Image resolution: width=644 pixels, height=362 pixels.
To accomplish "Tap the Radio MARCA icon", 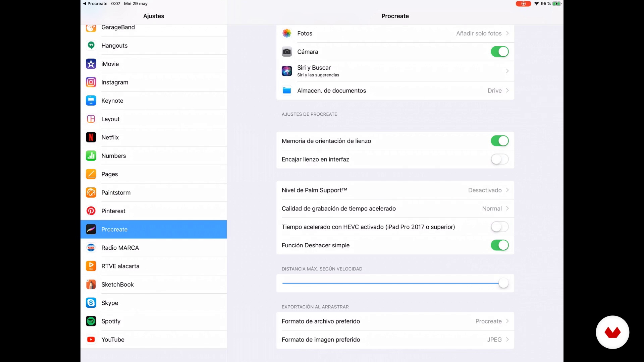I will tap(91, 248).
